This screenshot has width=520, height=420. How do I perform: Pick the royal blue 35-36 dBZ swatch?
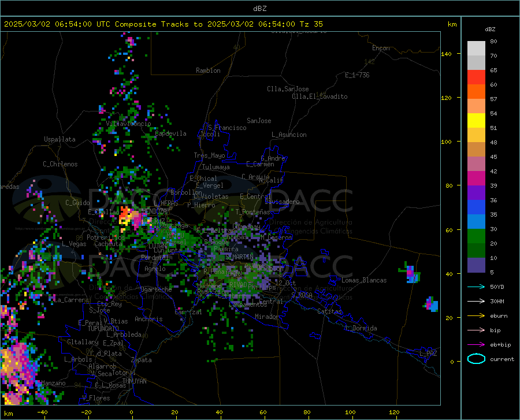tap(476, 207)
